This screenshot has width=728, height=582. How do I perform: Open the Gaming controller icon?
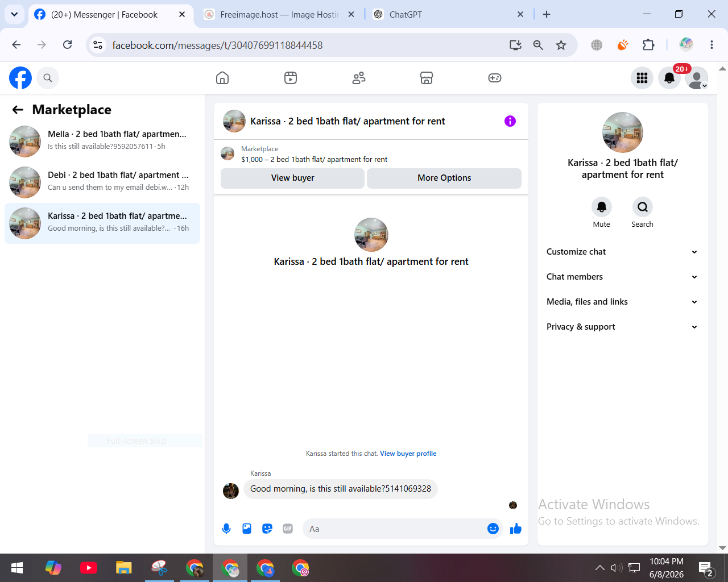click(x=495, y=78)
